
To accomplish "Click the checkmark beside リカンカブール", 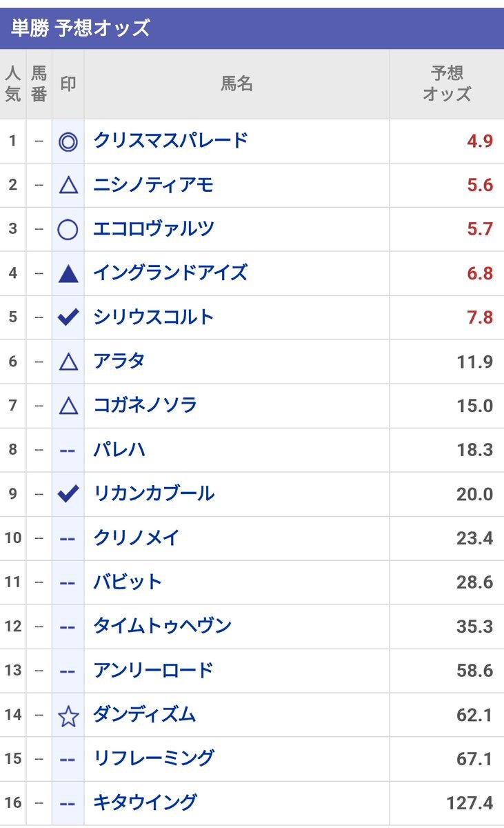I will pyautogui.click(x=68, y=494).
